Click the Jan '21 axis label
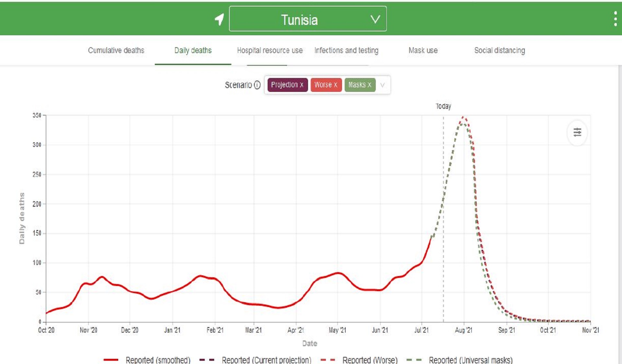622x364 pixels. [172, 330]
